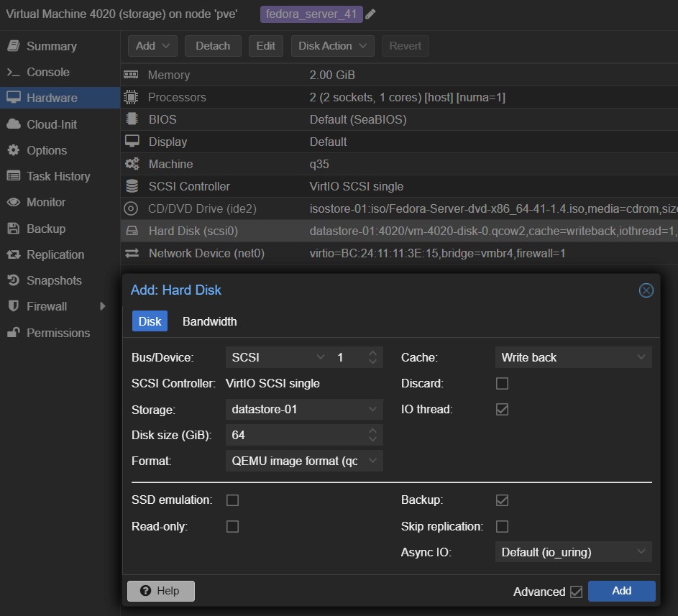Viewport: 678px width, 616px height.
Task: Click the Disk size input field
Action: (x=295, y=435)
